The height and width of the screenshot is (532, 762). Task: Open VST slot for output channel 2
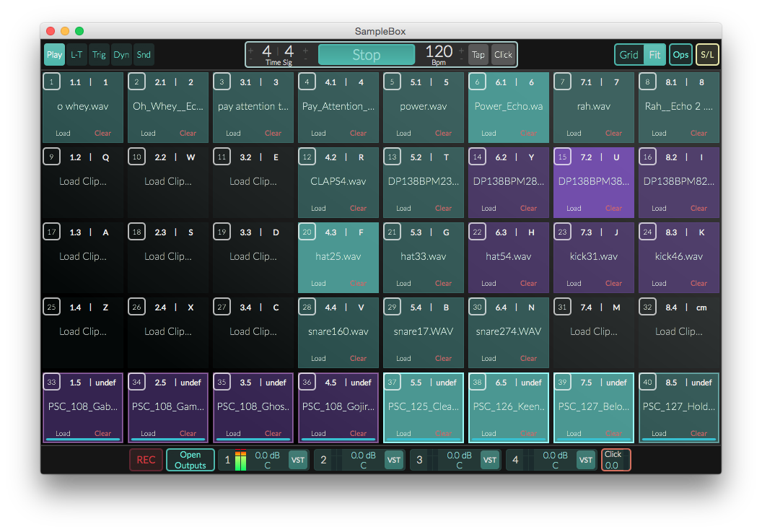coord(394,460)
